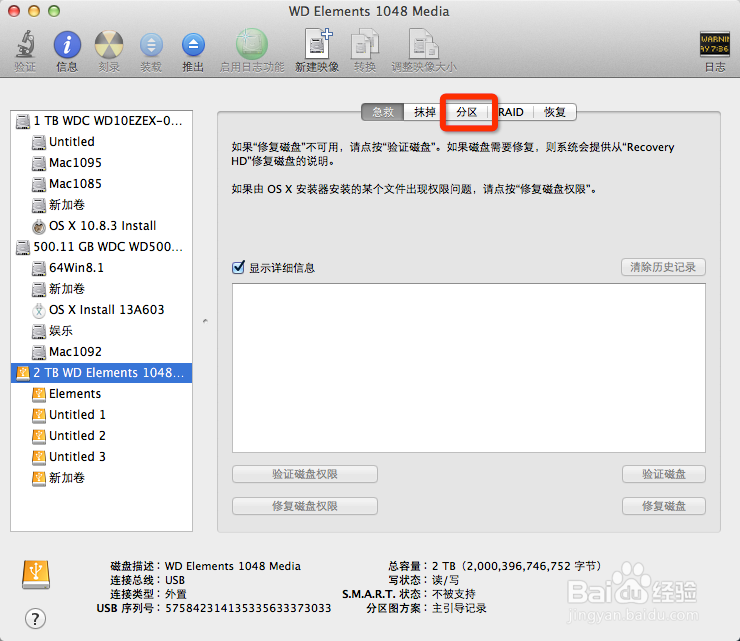
Task: Select 1 TB WDC WD10EZEX disk
Action: click(x=101, y=121)
